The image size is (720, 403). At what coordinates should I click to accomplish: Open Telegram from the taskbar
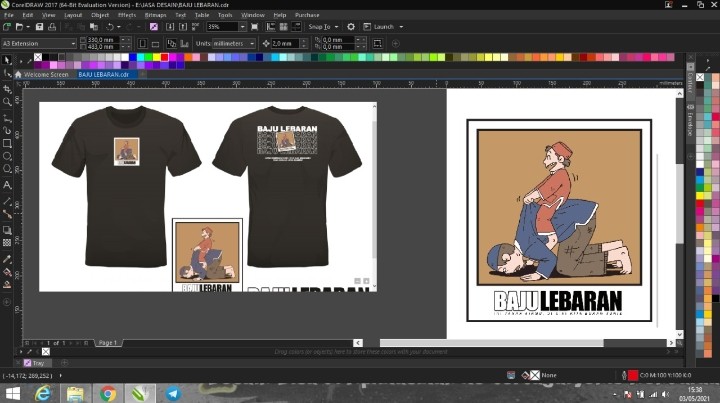173,393
